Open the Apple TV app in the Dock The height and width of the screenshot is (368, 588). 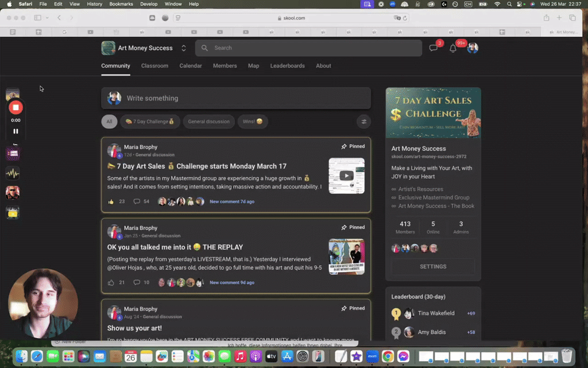(271, 356)
